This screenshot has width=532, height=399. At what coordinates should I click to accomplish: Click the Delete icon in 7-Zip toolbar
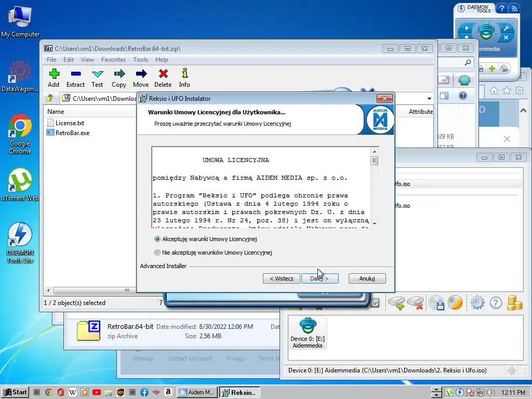click(163, 74)
